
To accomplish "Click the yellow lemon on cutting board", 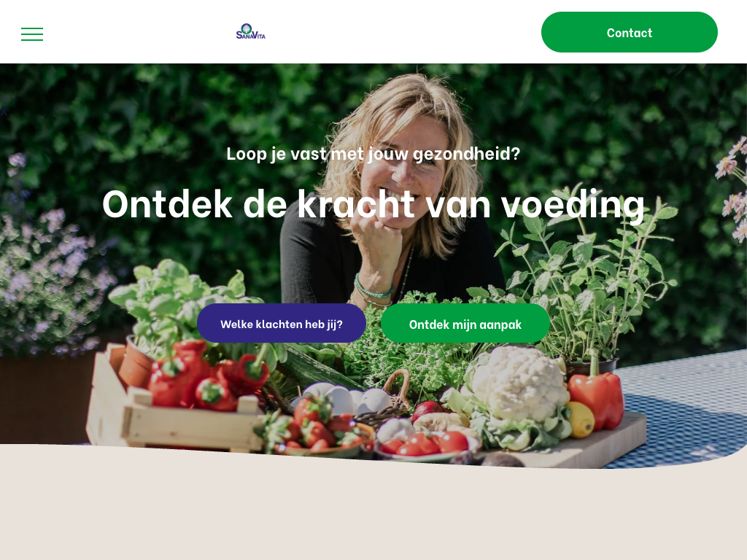I will pyautogui.click(x=580, y=419).
